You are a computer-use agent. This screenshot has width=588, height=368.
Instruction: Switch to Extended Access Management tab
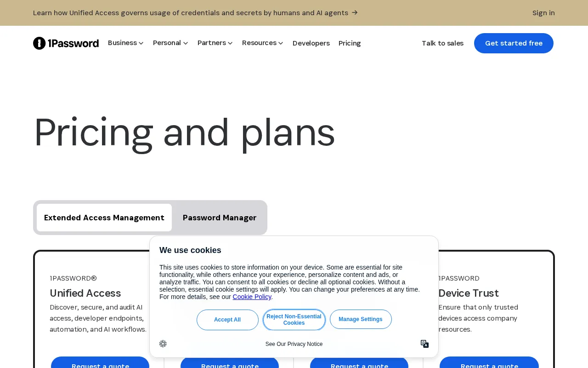click(104, 218)
